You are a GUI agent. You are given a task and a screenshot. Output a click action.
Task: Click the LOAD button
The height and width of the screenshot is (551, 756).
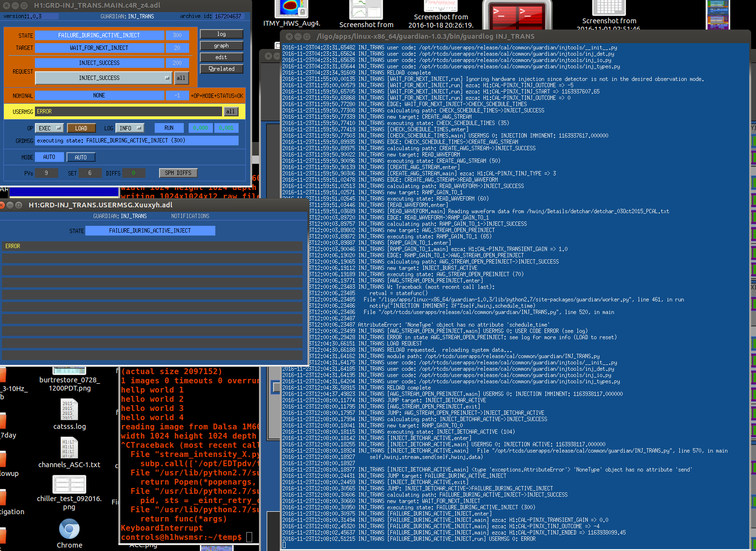pyautogui.click(x=81, y=128)
